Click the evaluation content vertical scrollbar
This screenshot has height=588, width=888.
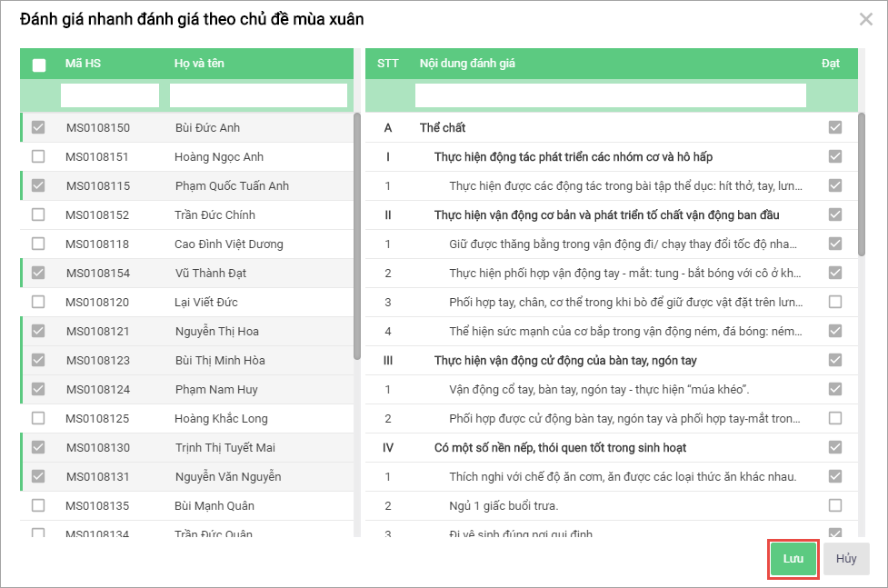pos(862,182)
